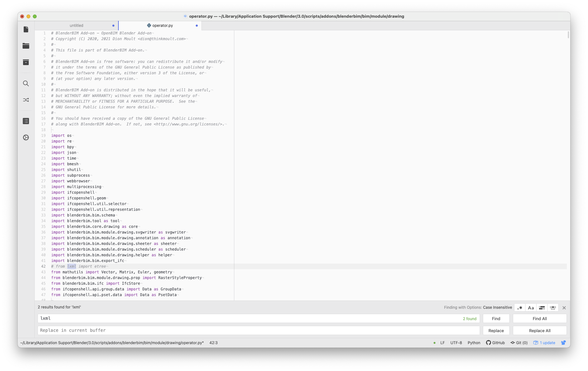588x371 pixels.
Task: Open the Extensions sidebar panel
Action: point(26,137)
